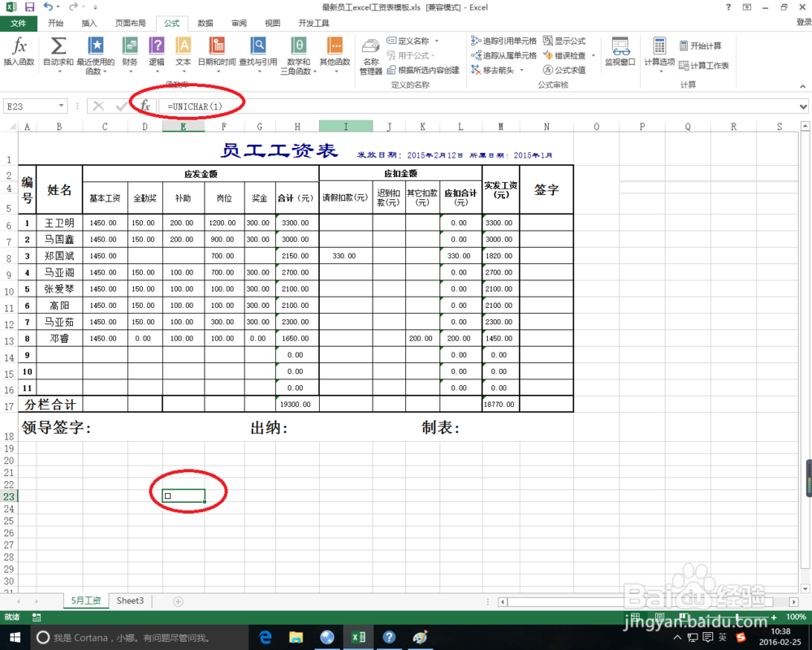812x650 pixels.
Task: Open the AutoSum (自动求和) button
Action: pos(58,54)
